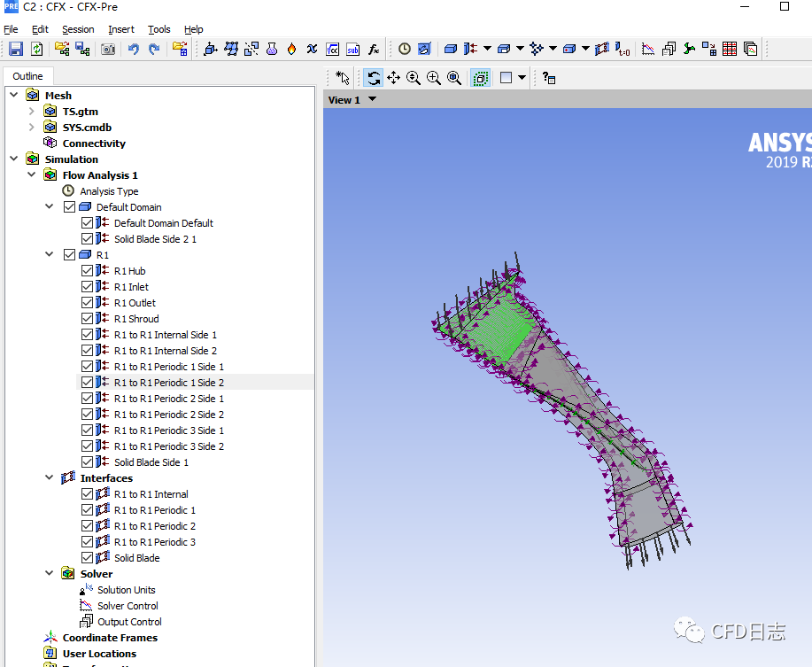
Task: Undo the last action
Action: click(131, 49)
